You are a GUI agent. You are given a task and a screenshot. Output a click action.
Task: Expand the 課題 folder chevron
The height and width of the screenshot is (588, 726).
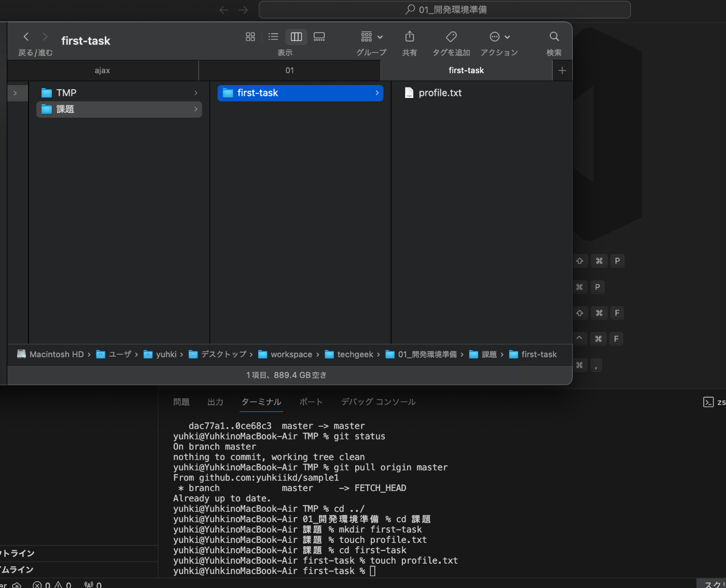pos(196,109)
